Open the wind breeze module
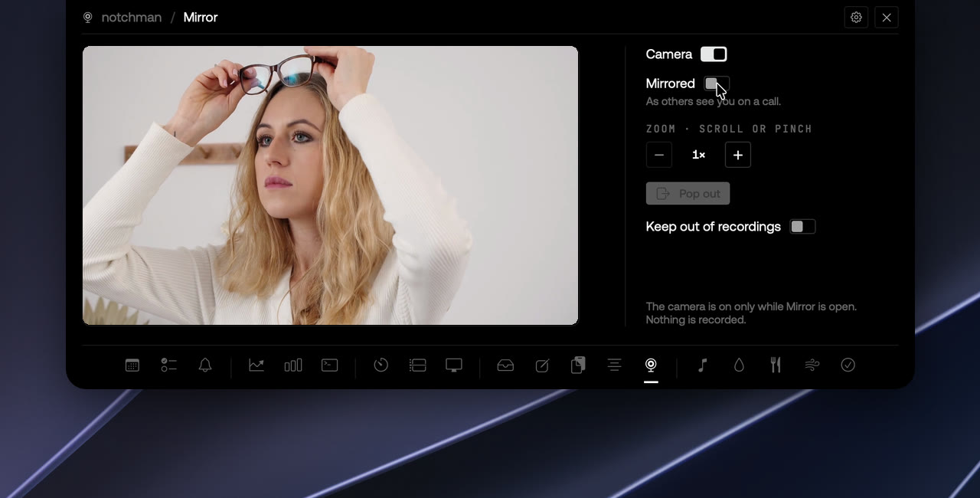 [812, 365]
